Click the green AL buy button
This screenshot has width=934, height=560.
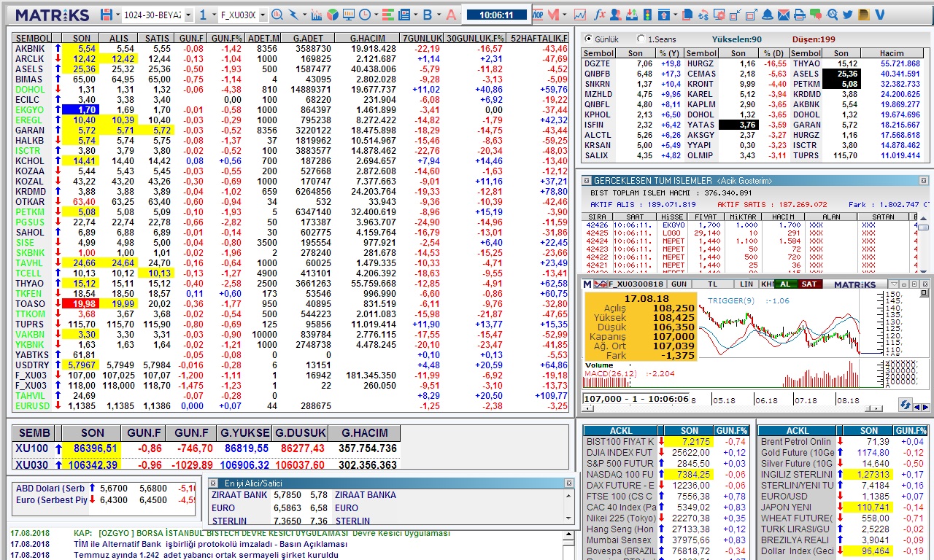tap(785, 284)
